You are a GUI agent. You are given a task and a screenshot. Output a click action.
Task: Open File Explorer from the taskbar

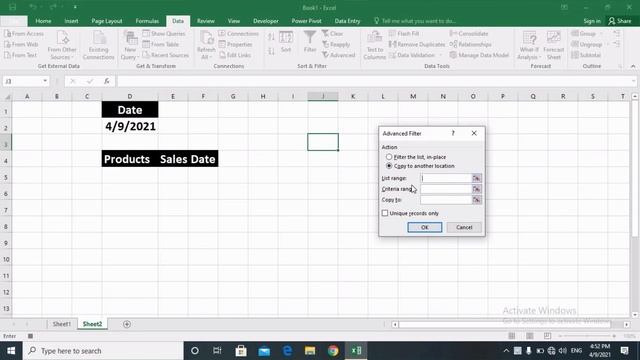click(x=310, y=351)
